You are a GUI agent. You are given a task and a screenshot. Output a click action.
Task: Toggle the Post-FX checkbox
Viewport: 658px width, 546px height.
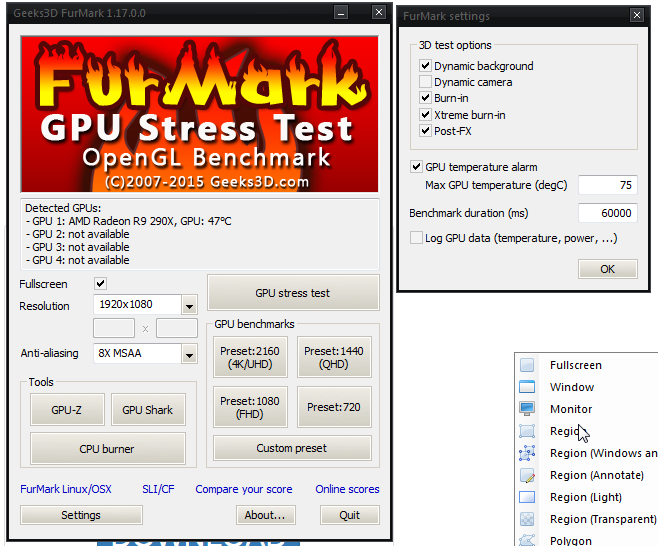pos(425,131)
